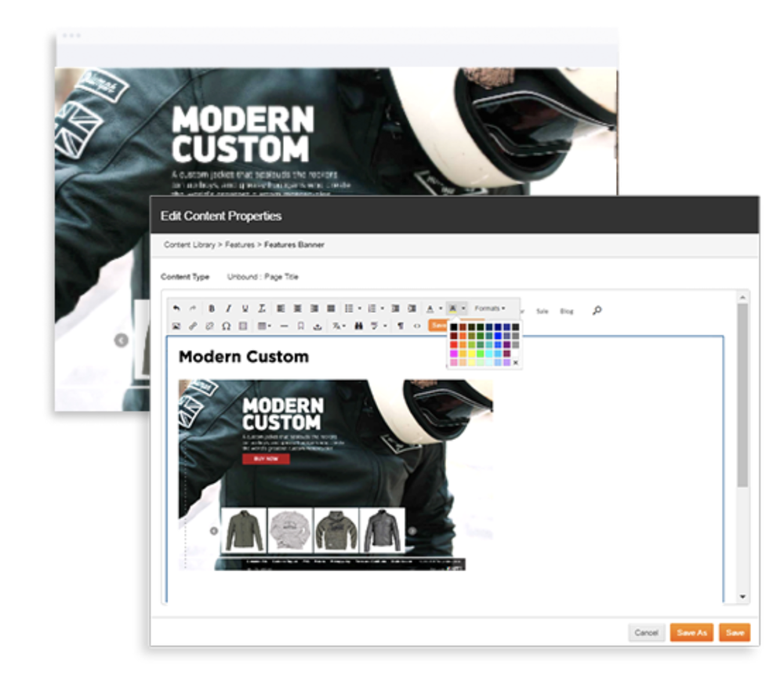Click the red BUY NOW button in banner
Screen dimensions: 784x698
pyautogui.click(x=266, y=459)
